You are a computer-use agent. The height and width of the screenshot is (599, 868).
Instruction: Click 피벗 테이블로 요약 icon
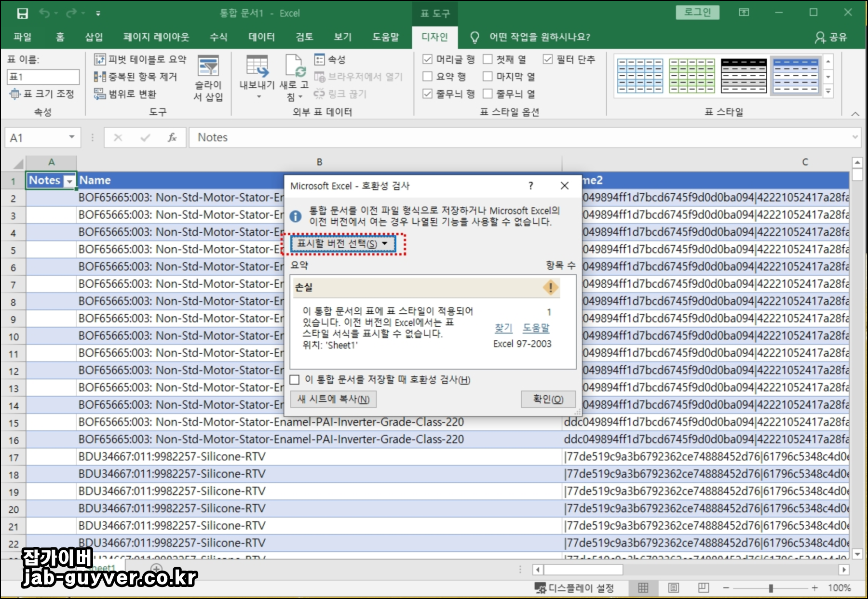coord(99,59)
